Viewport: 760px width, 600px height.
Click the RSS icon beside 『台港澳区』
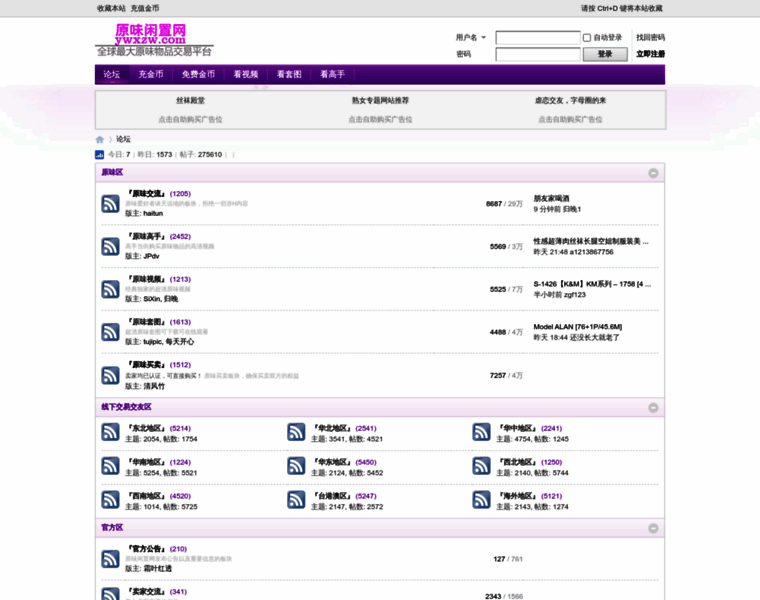click(x=296, y=500)
